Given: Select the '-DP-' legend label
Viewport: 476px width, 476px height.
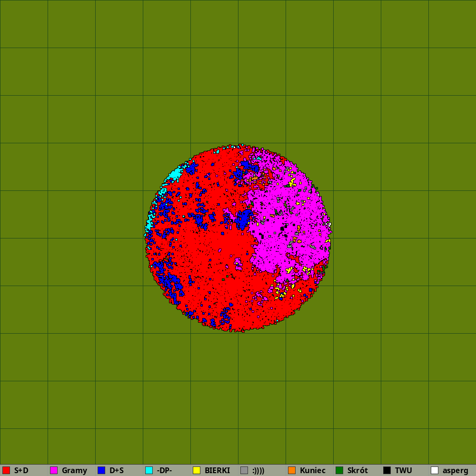Looking at the screenshot, I should 164,470.
